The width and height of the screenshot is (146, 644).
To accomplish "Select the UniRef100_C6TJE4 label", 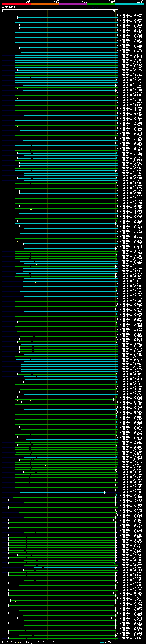I will click(131, 37).
